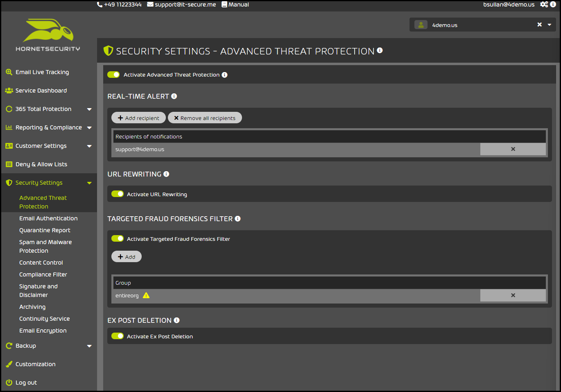Click the warning triangle next to entireorg
Image resolution: width=561 pixels, height=392 pixels.
click(x=146, y=295)
